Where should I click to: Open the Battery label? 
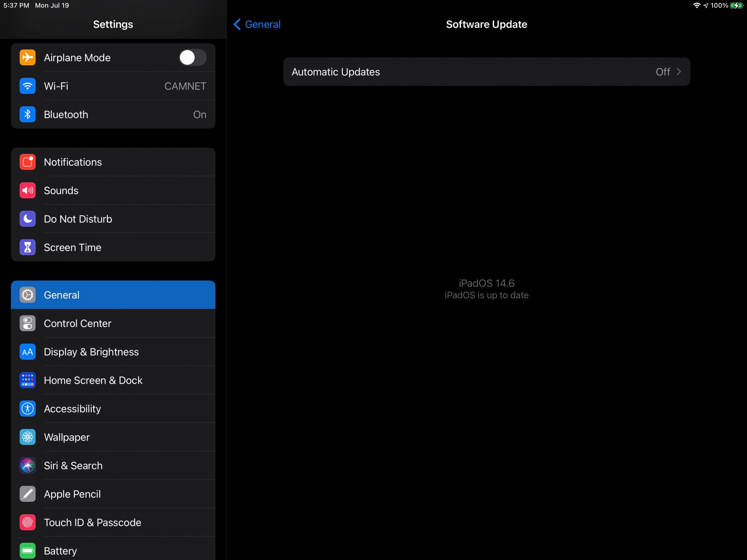[60, 551]
